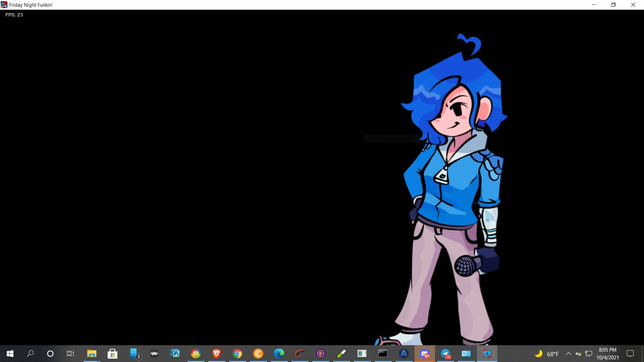This screenshot has height=362, width=644.
Task: Open Task View
Action: point(70,354)
